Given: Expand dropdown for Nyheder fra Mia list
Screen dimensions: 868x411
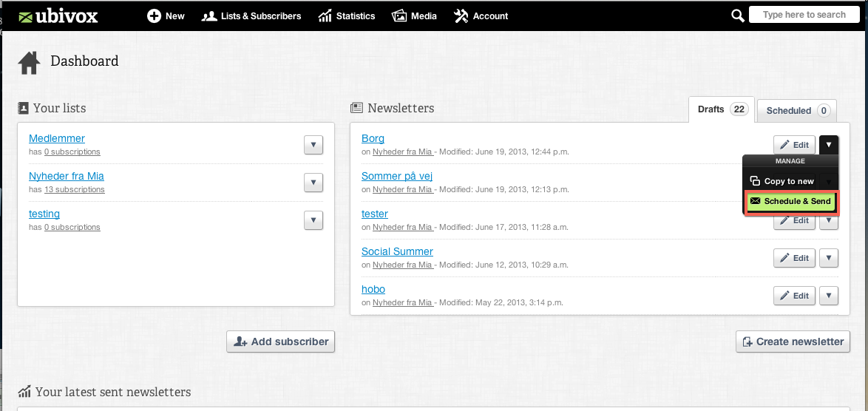Looking at the screenshot, I should coord(313,183).
